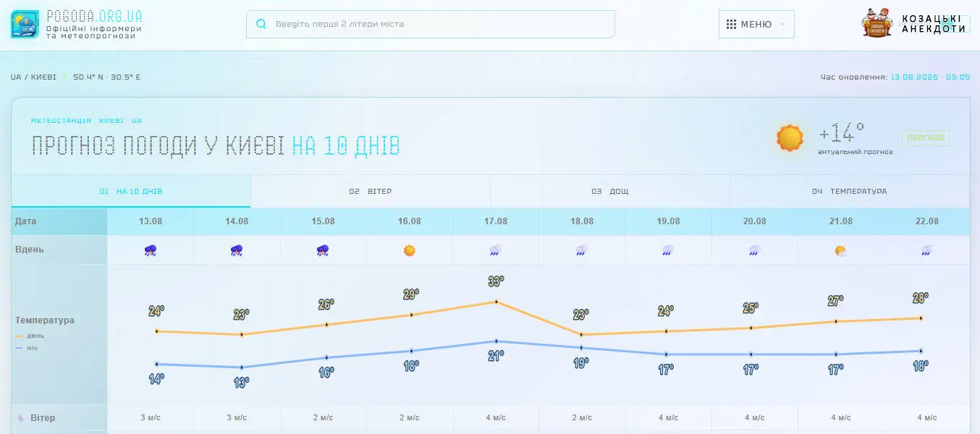Click the Pogoda.org.ua logo icon

click(25, 24)
